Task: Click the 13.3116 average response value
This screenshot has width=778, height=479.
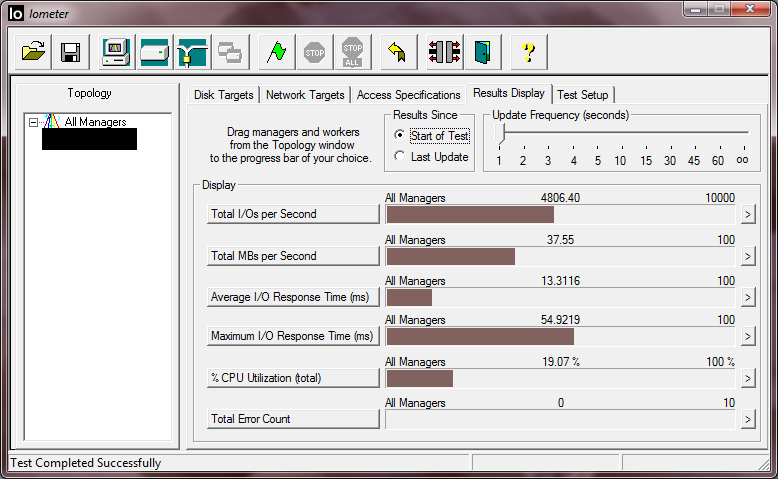Action: pos(560,281)
